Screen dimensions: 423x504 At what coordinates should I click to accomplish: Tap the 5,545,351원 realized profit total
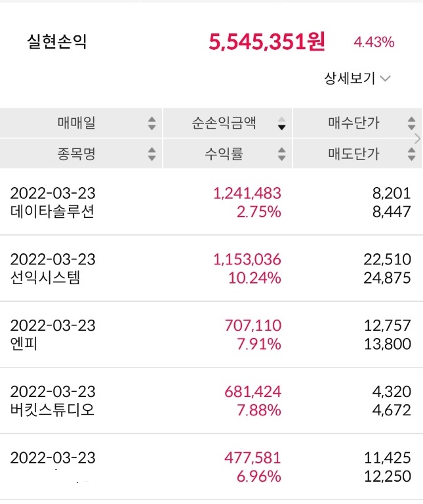point(267,43)
